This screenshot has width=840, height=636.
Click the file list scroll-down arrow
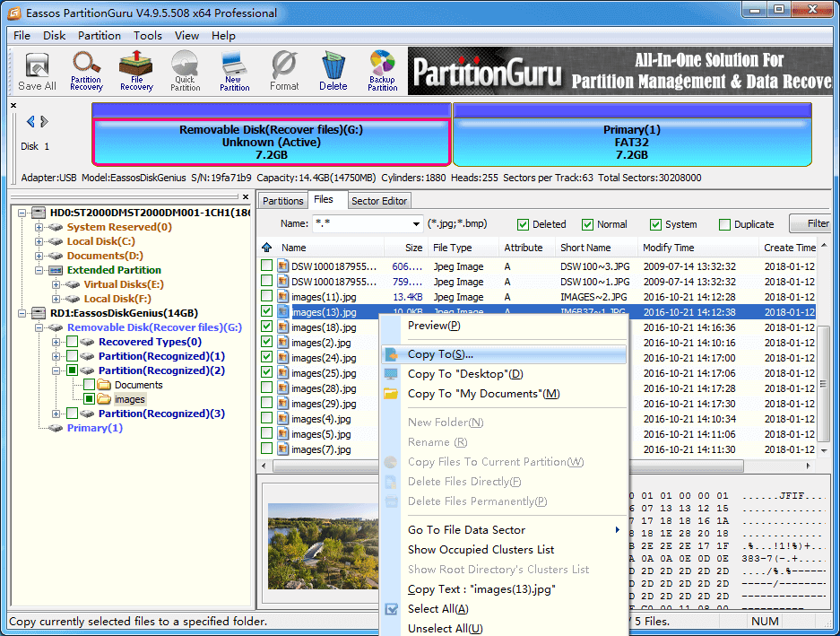click(823, 450)
